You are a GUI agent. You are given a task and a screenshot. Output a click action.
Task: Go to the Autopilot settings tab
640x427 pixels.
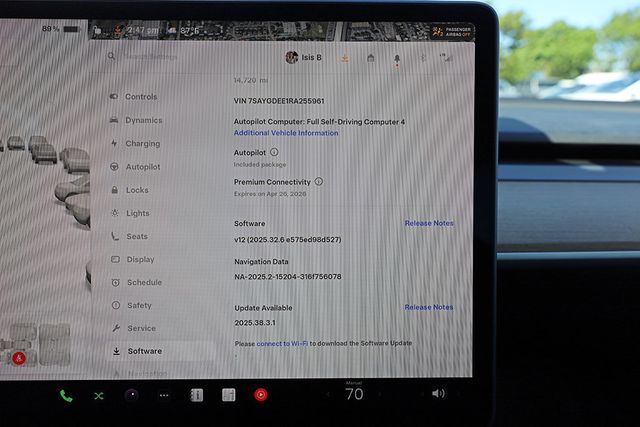(142, 167)
